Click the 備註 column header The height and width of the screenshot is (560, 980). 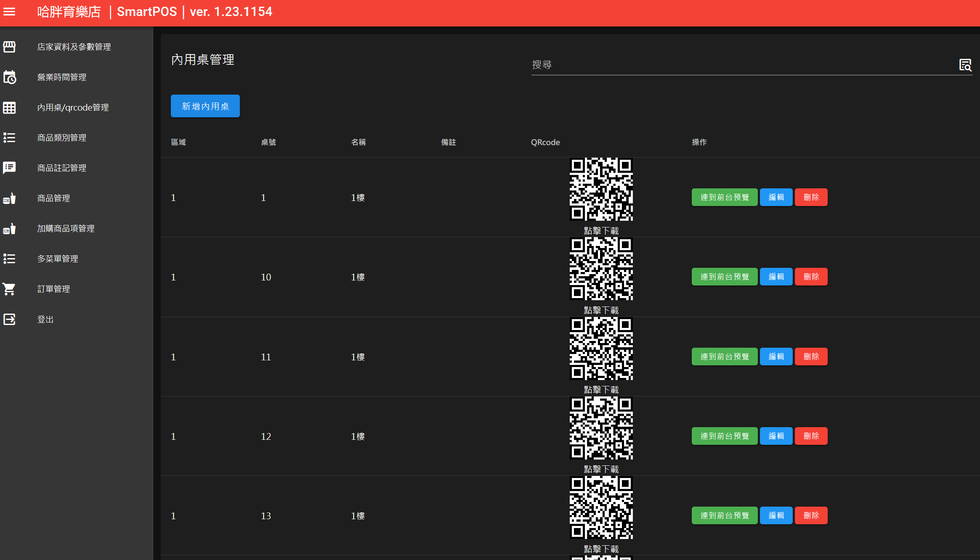(449, 142)
